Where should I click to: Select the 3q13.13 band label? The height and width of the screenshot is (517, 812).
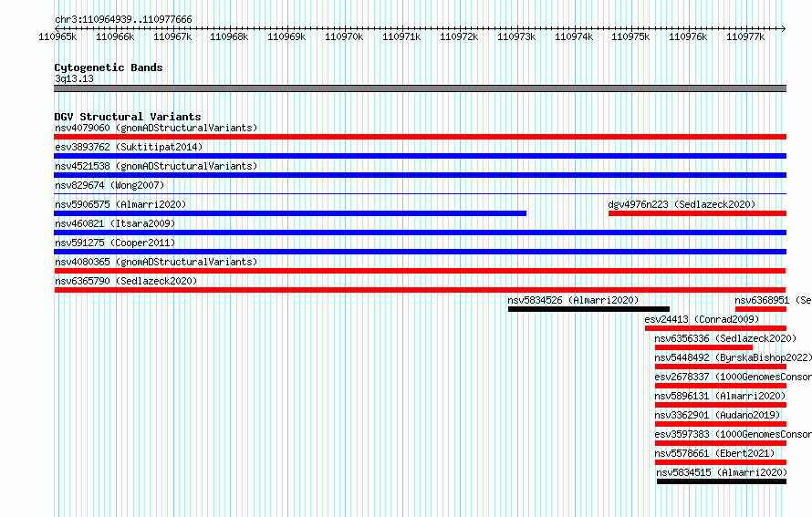point(74,78)
